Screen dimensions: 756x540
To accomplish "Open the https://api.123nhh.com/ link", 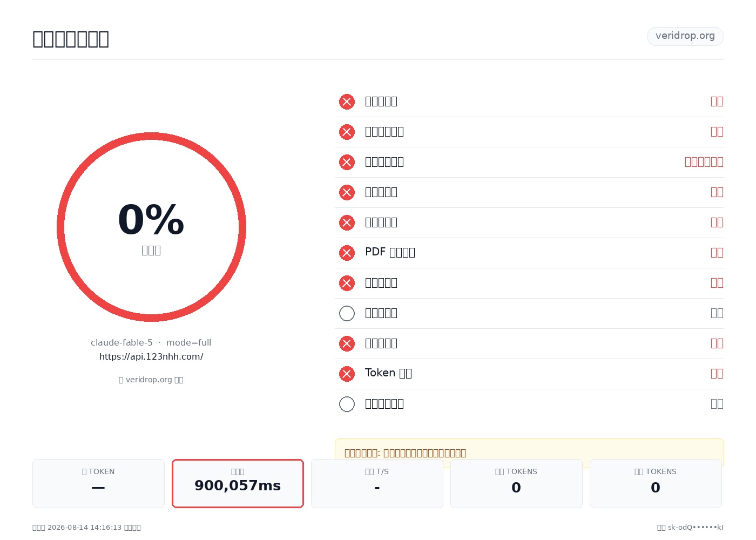I will 151,356.
